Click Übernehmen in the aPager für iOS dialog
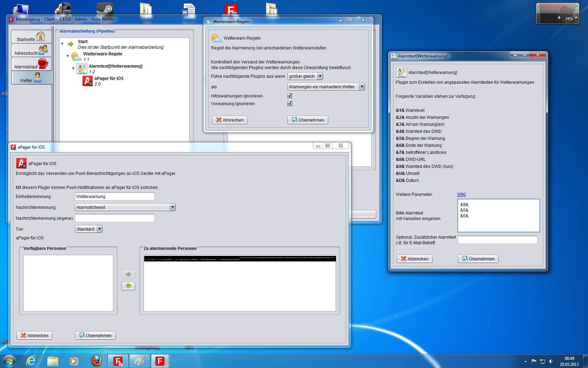 click(95, 335)
